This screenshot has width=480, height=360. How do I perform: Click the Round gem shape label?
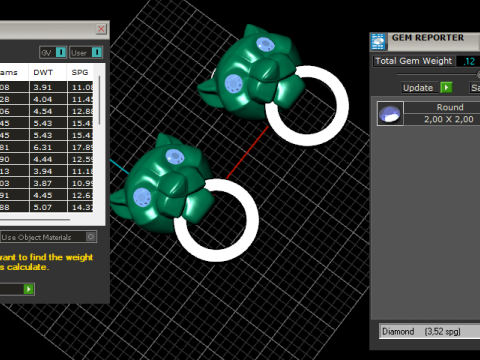[450, 107]
